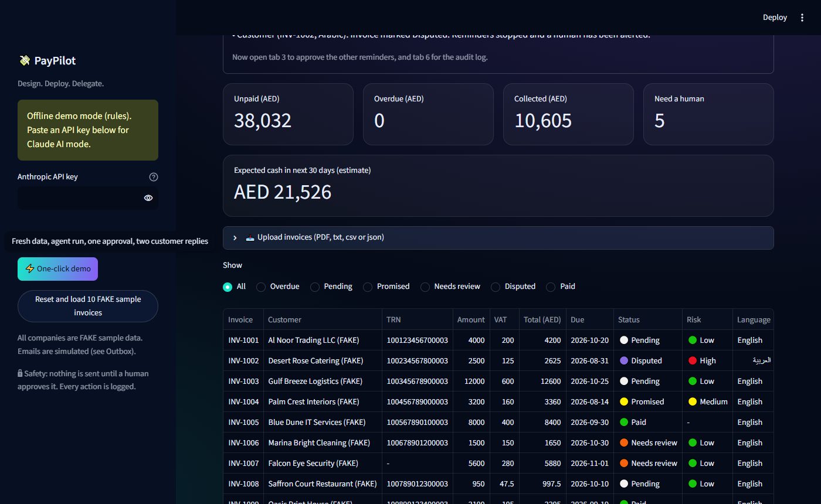821x504 pixels.
Task: Expand the Upload invoices section
Action: [498, 238]
